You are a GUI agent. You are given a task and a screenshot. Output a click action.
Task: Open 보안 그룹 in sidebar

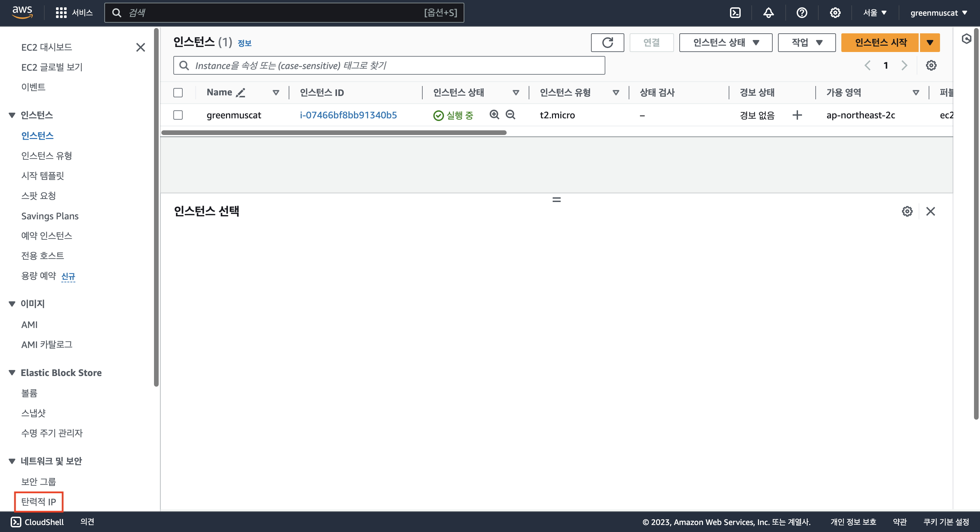[x=38, y=481]
